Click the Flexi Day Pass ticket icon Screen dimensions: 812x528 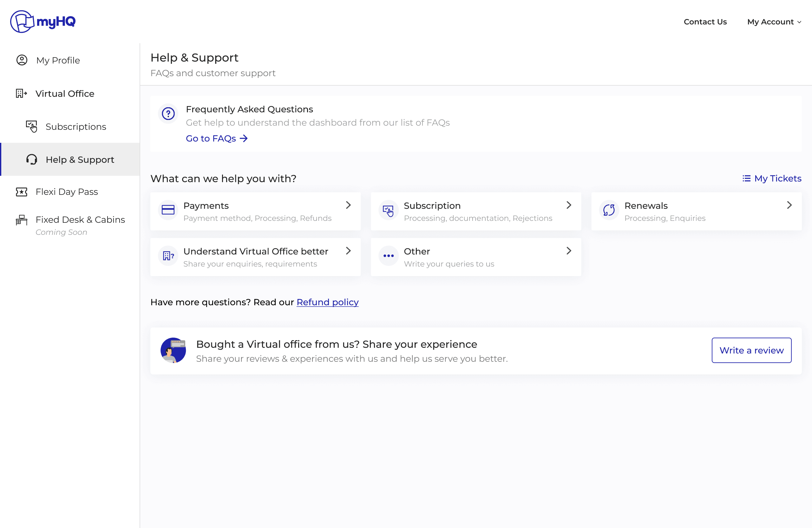[22, 192]
